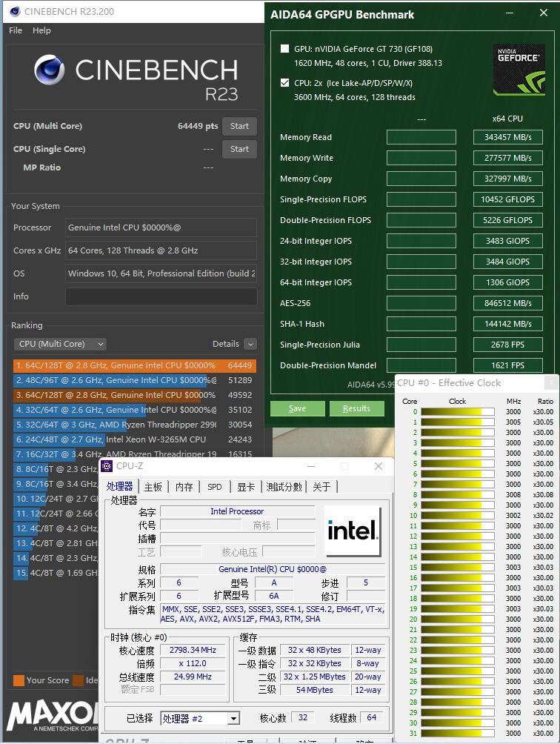
Task: Click the x64 CPU column header
Action: coord(507,119)
